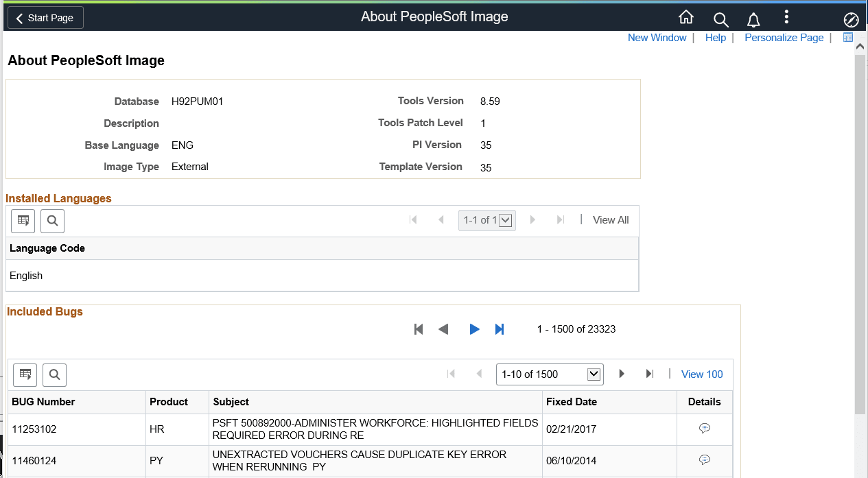The width and height of the screenshot is (868, 478).
Task: Click the personalize grid icon under Installed Languages
Action: [23, 221]
